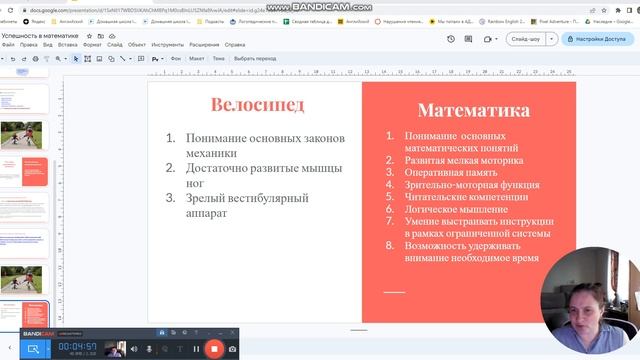
Task: Click the print icon in the toolbar
Action: click(36, 59)
